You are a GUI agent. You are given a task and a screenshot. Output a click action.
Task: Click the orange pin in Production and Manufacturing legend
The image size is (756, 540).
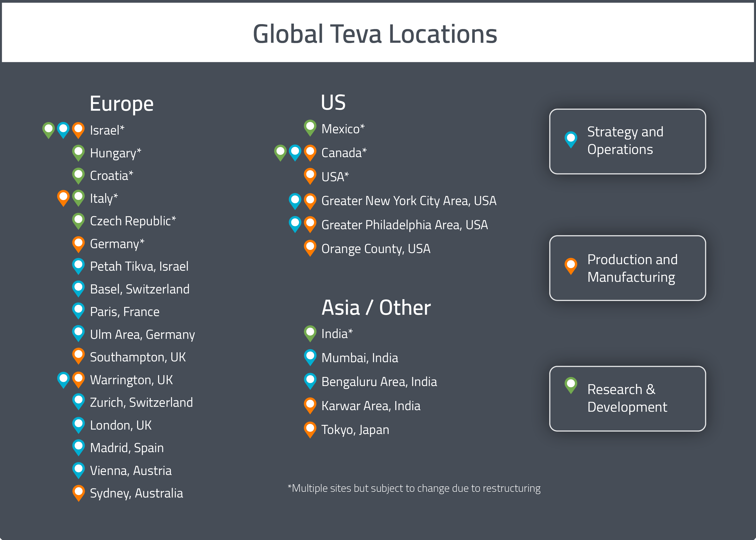click(571, 266)
